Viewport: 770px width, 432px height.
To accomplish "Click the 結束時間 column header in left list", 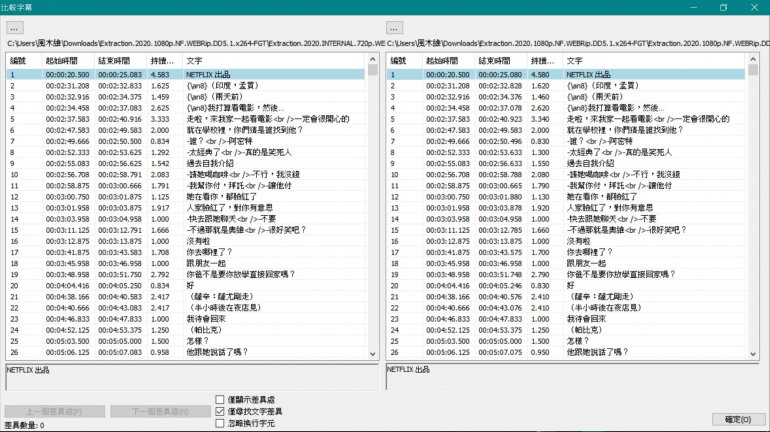I will click(x=120, y=61).
